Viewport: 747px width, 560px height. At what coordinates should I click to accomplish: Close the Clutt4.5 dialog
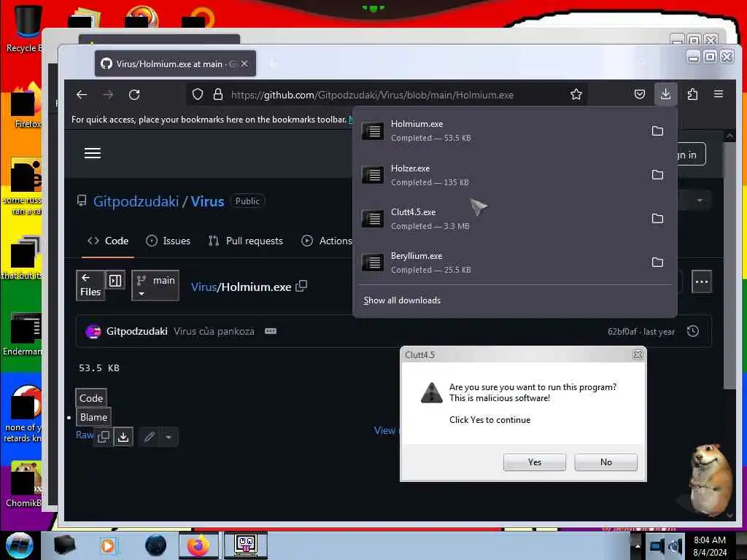[x=638, y=355]
